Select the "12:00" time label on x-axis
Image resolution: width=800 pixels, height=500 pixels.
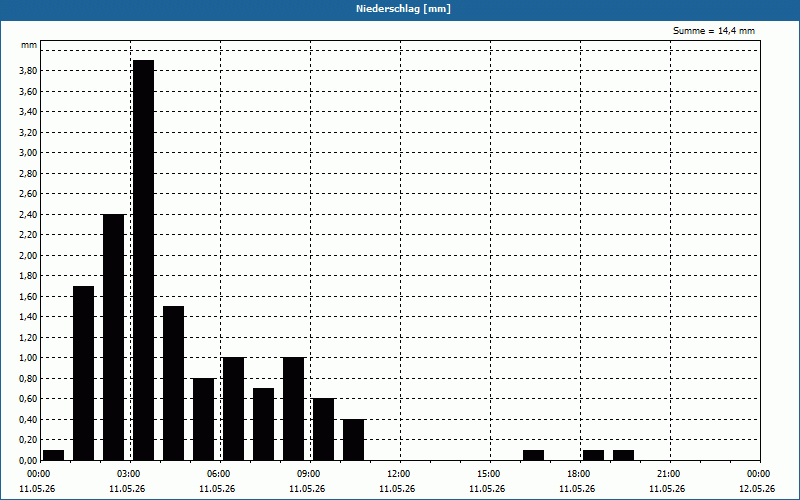[400, 474]
